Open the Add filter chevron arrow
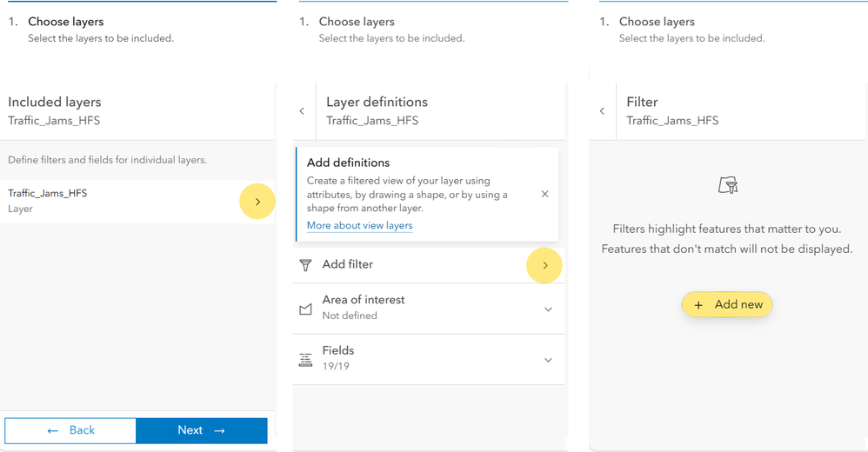Image resolution: width=868 pixels, height=452 pixels. coord(545,265)
